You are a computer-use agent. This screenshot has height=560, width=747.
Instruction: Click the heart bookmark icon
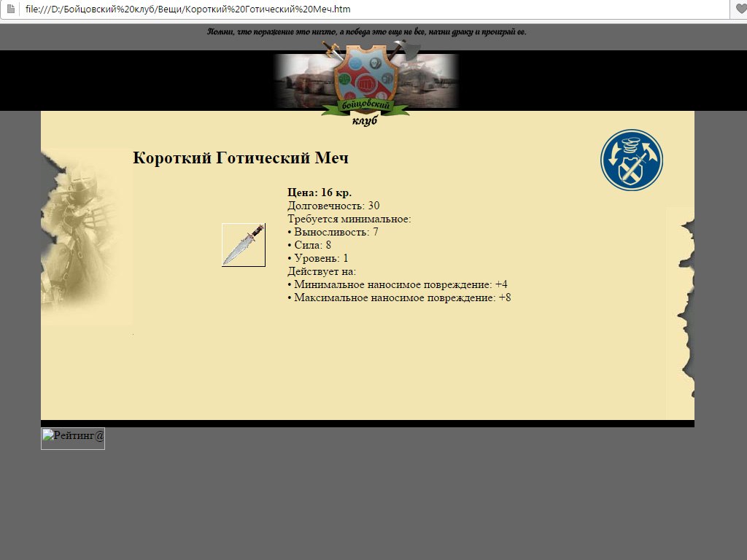(x=741, y=9)
